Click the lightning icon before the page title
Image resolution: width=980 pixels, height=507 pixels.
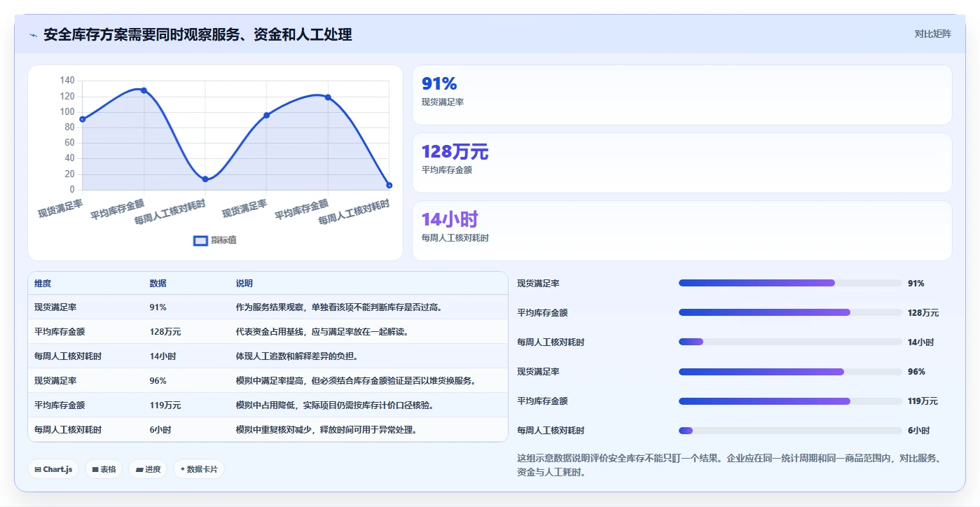(x=34, y=35)
